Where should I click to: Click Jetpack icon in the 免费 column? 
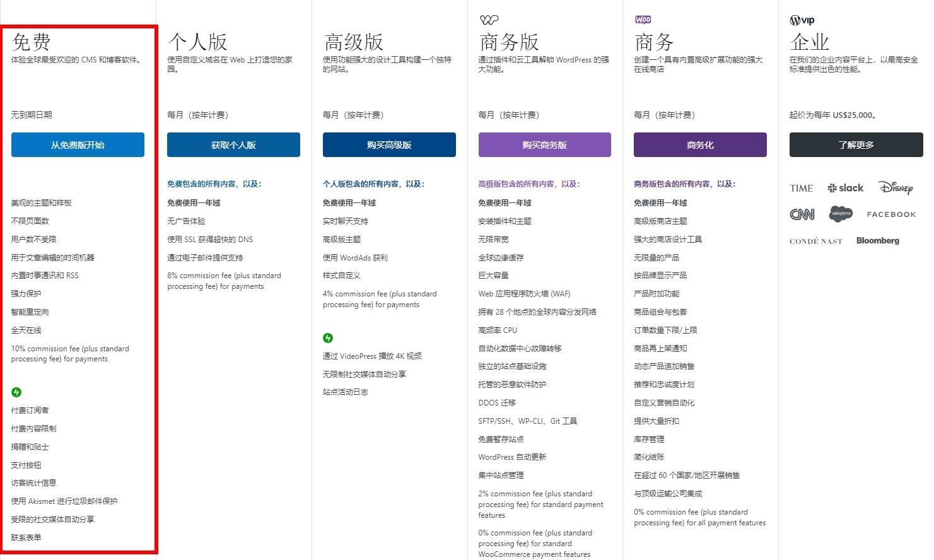pyautogui.click(x=16, y=392)
